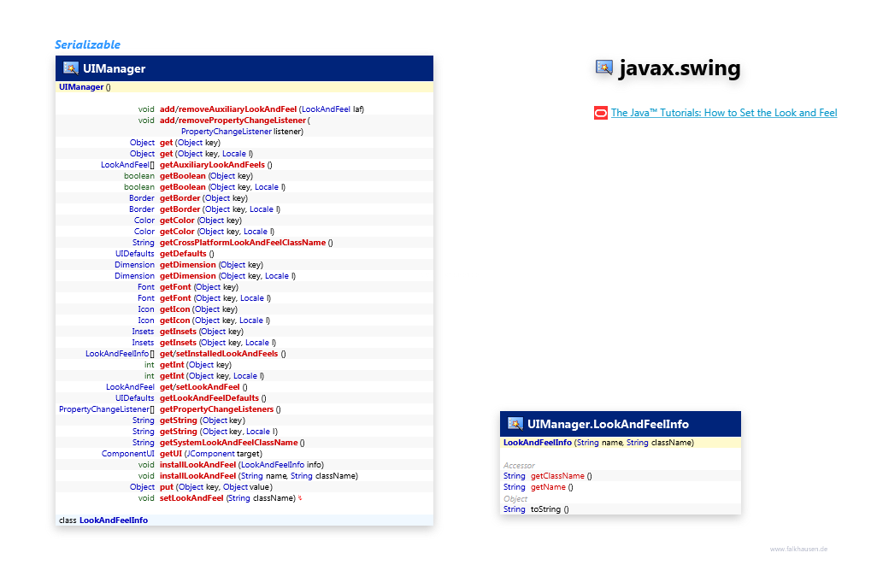The height and width of the screenshot is (588, 877).
Task: Click the red Oracle tutorial icon
Action: tap(601, 113)
